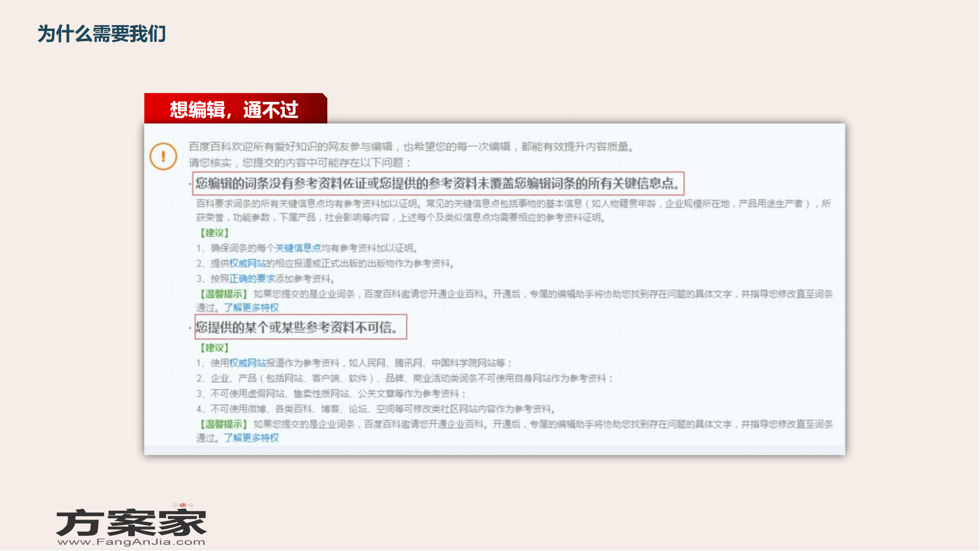Click item 3、不可使用虚假网站、售卖性质网站
Image resolution: width=980 pixels, height=551 pixels.
(x=331, y=393)
